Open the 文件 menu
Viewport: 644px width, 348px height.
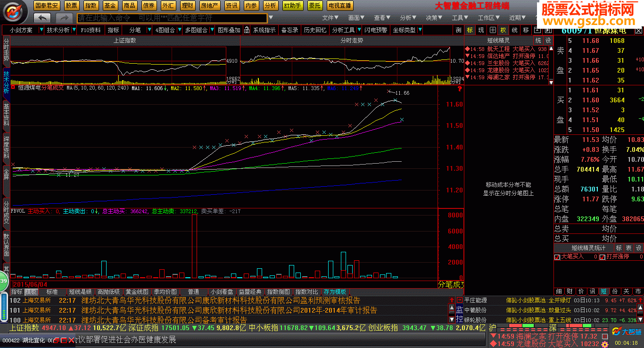[x=330, y=18]
